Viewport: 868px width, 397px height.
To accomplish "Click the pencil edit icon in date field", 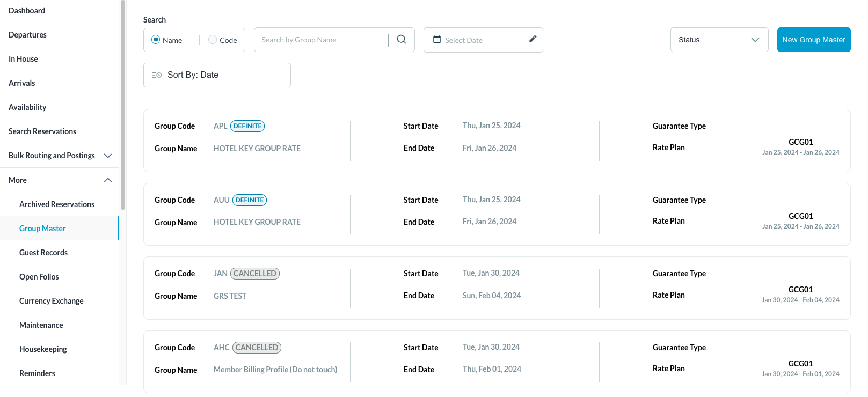I will click(533, 39).
